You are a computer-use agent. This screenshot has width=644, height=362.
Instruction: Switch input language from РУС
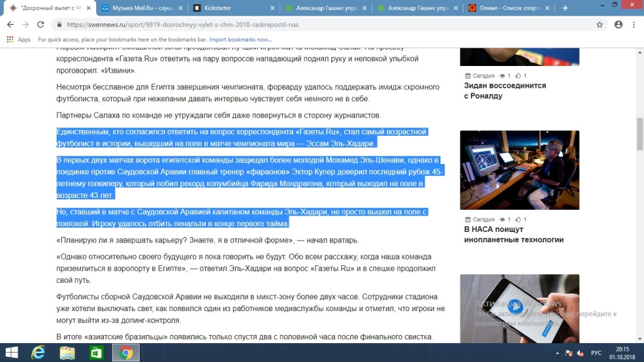(x=596, y=353)
